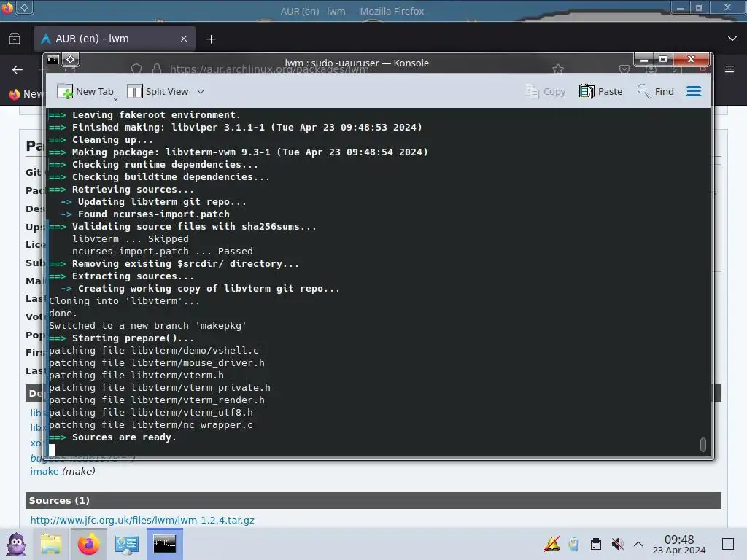Screen dimensions: 747x560
Task: Select the AUR (en) - lwm Firefox tab
Action: 115,39
